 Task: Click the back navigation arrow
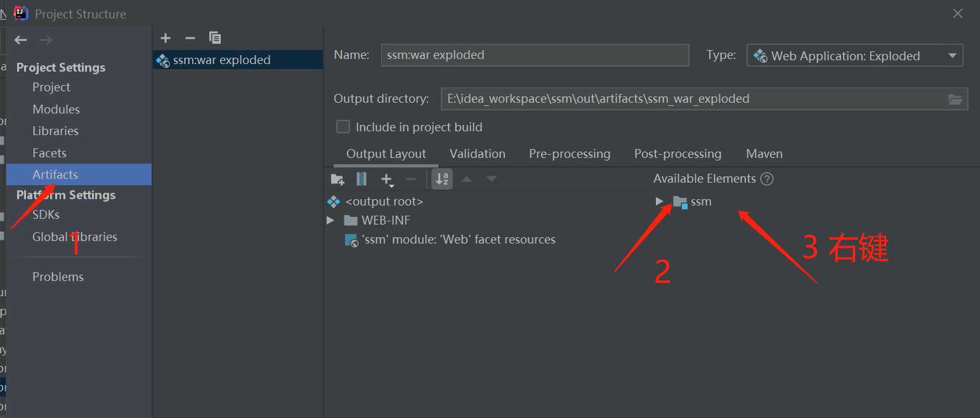[x=20, y=40]
